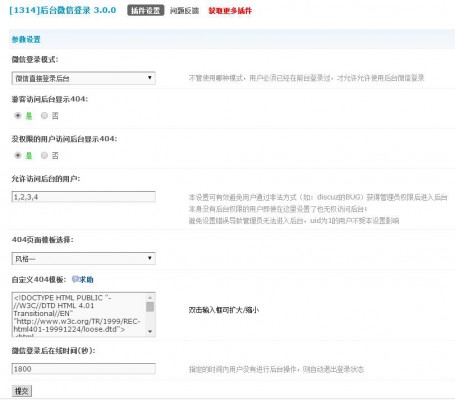This screenshot has width=455, height=400.
Task: Click the help icon beside 求助
Action: tap(75, 279)
